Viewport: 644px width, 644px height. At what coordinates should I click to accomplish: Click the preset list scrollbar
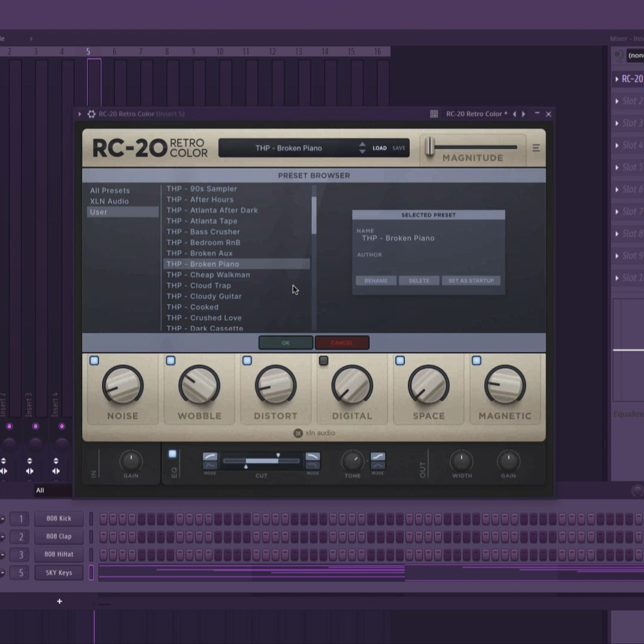click(x=314, y=215)
